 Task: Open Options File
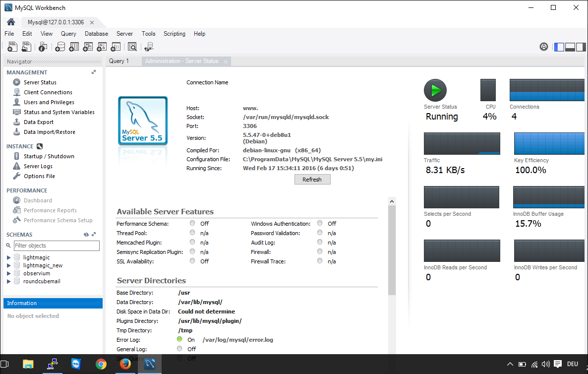tap(39, 176)
